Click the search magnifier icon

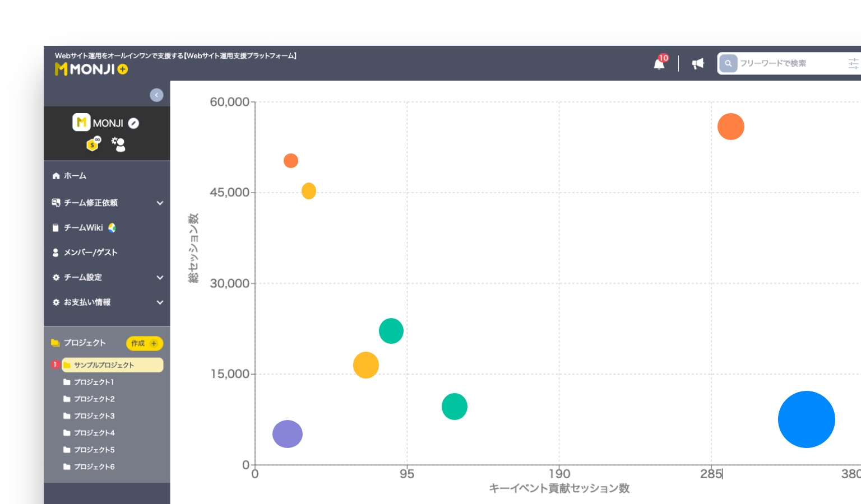pyautogui.click(x=728, y=63)
